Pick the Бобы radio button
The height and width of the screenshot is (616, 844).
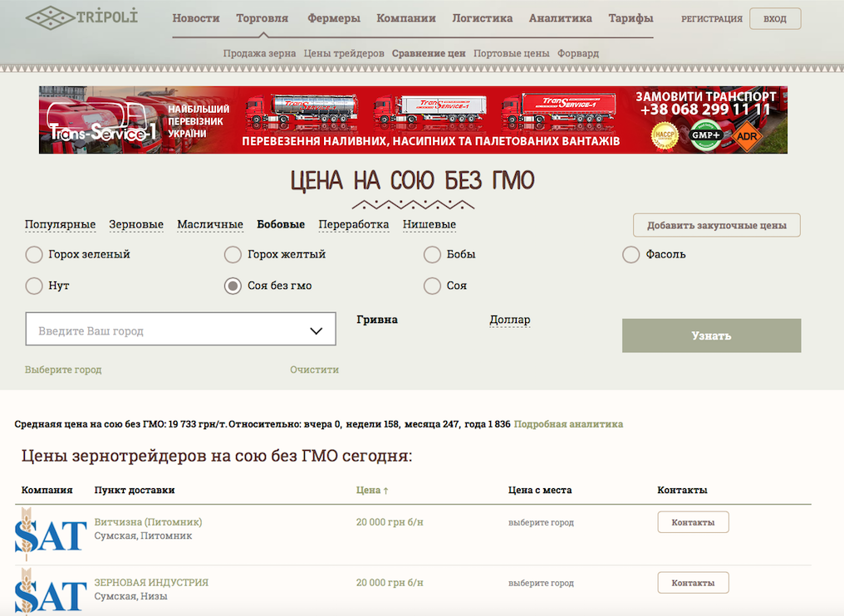(x=432, y=255)
